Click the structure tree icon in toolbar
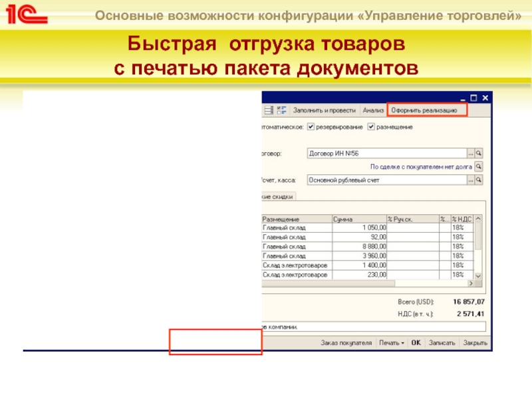The image size is (532, 399). click(281, 110)
